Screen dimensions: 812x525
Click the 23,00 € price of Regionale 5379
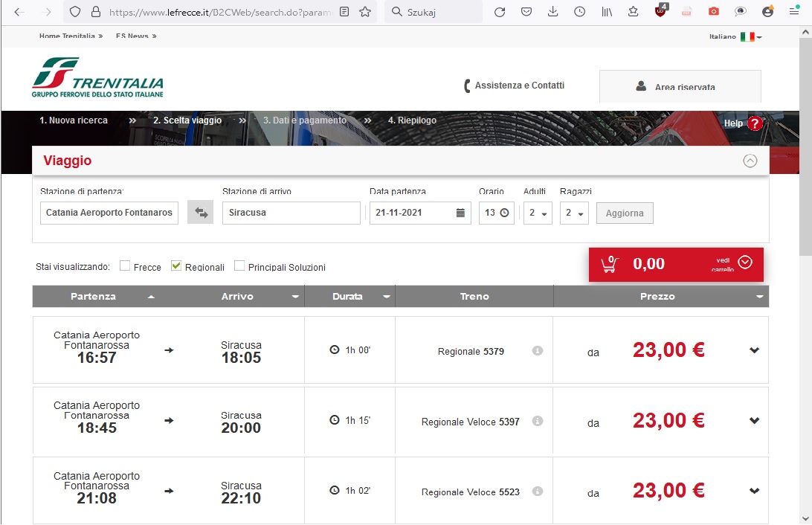pos(668,350)
